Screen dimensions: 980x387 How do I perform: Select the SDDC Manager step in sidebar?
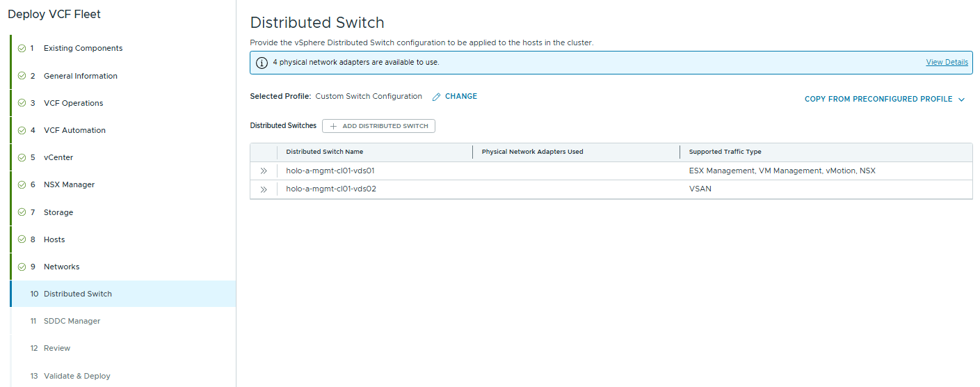(x=72, y=321)
